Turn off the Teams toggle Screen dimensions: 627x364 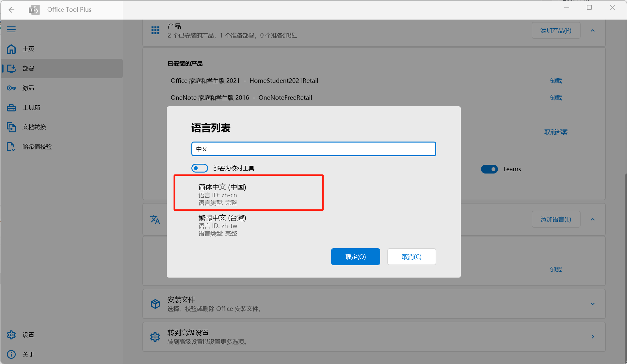[x=489, y=169]
